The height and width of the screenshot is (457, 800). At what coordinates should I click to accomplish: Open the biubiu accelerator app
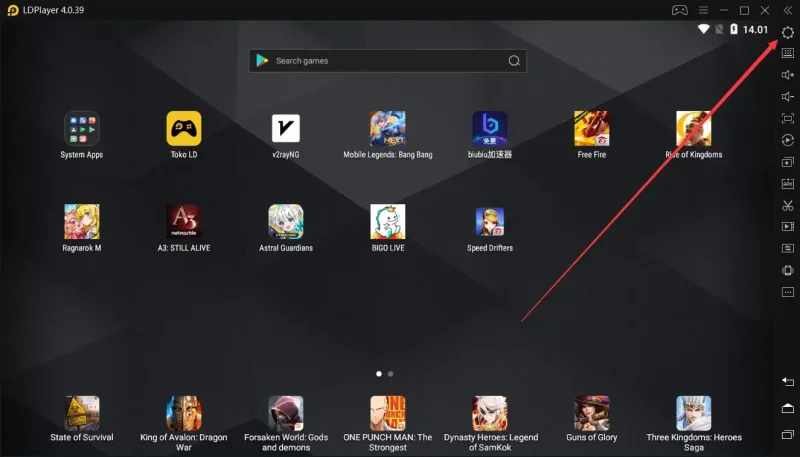tap(490, 129)
